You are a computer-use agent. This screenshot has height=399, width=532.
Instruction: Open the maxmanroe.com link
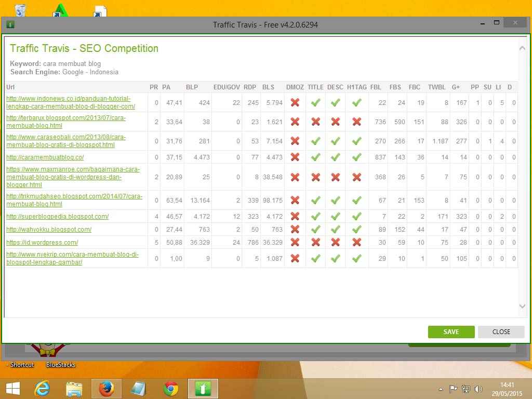tap(73, 177)
